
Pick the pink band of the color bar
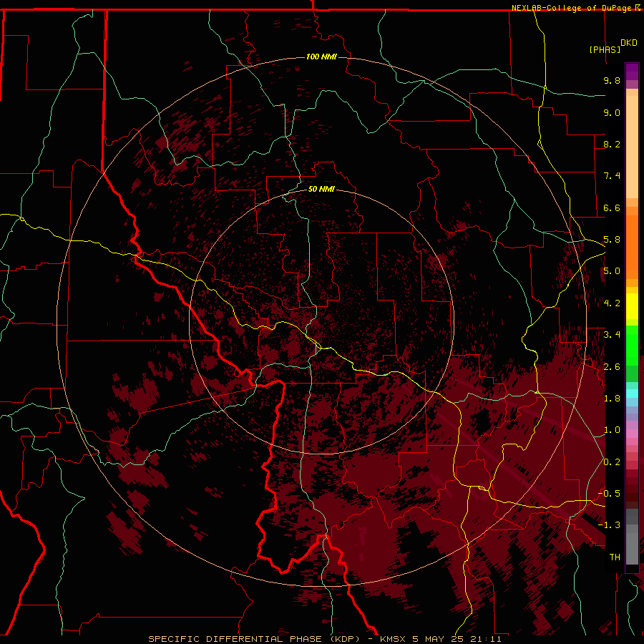632,434
